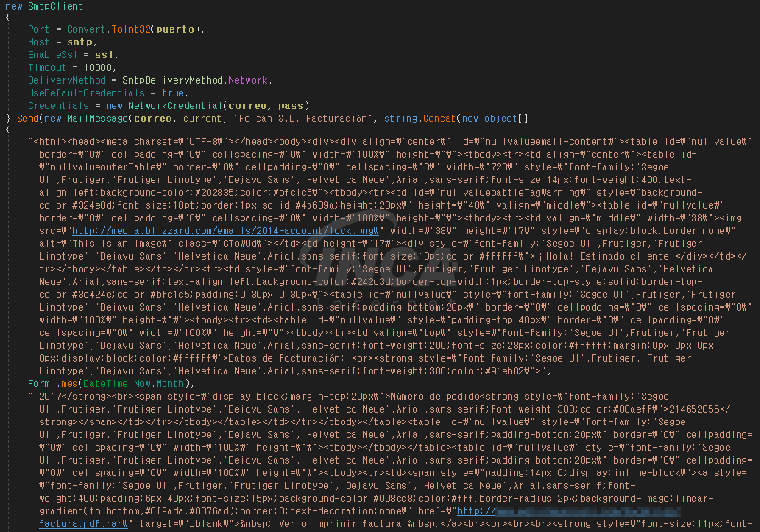Click the Send method call
Viewport: 760px width, 532px height.
click(x=29, y=119)
